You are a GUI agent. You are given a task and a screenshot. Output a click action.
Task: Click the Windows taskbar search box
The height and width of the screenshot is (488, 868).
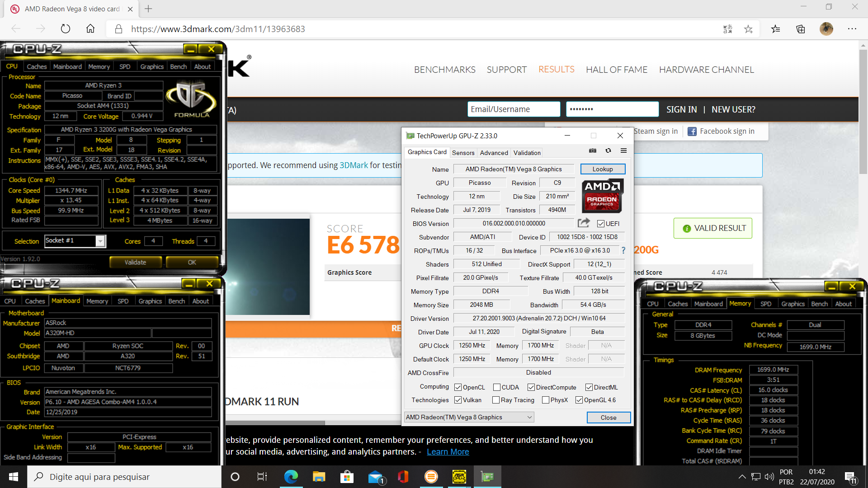coord(124,477)
